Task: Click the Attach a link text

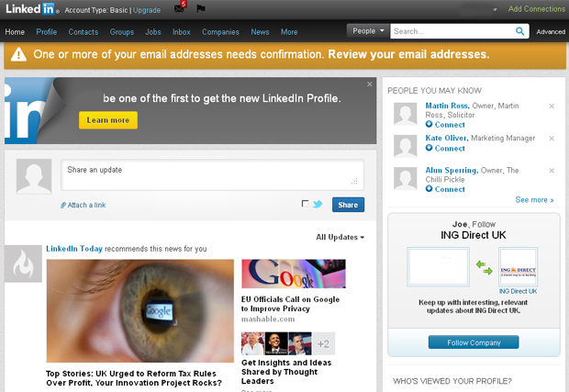Action: click(x=87, y=205)
